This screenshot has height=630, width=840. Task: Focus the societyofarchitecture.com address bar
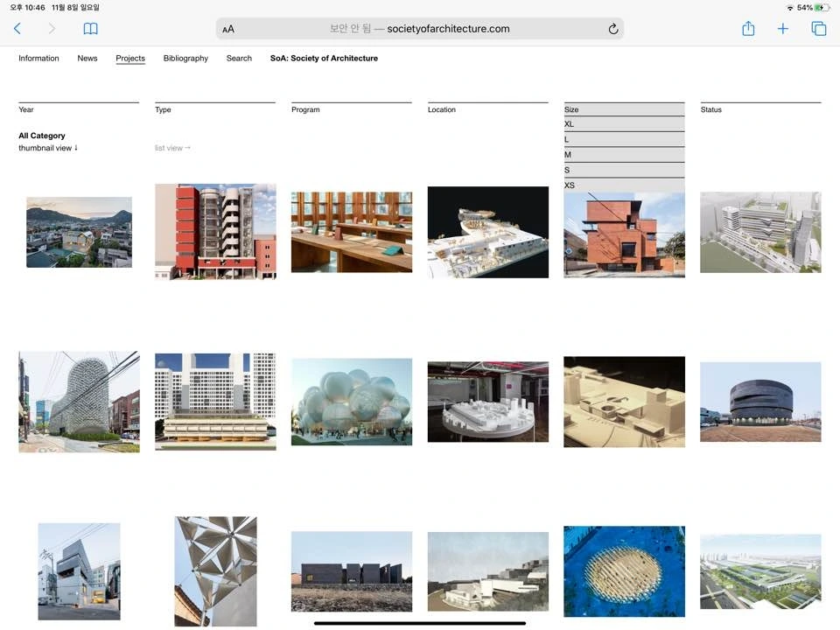(x=420, y=29)
